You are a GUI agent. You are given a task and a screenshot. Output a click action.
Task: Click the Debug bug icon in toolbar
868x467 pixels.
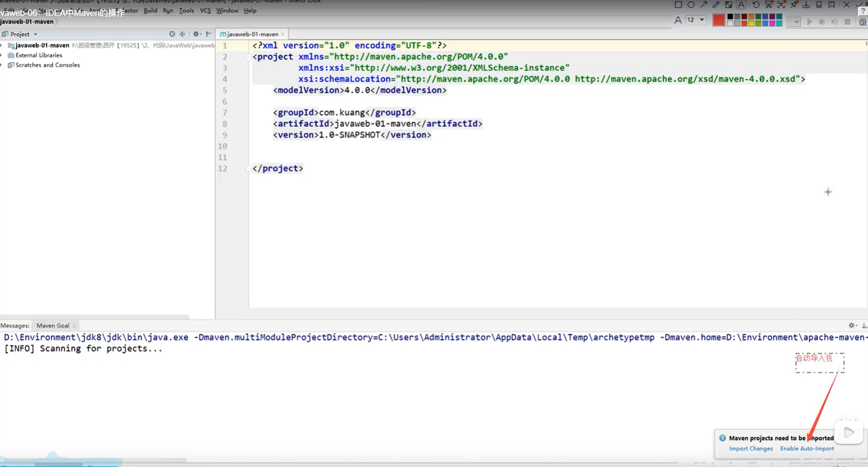point(822,22)
